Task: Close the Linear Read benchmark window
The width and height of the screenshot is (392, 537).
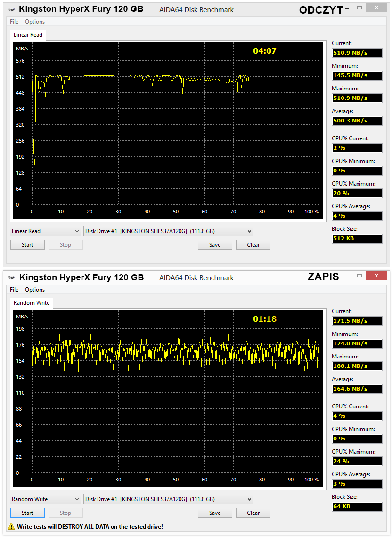Action: click(376, 8)
